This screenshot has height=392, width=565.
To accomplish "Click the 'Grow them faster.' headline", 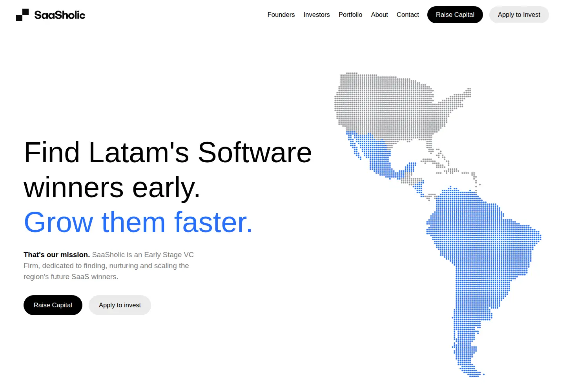I will point(138,222).
